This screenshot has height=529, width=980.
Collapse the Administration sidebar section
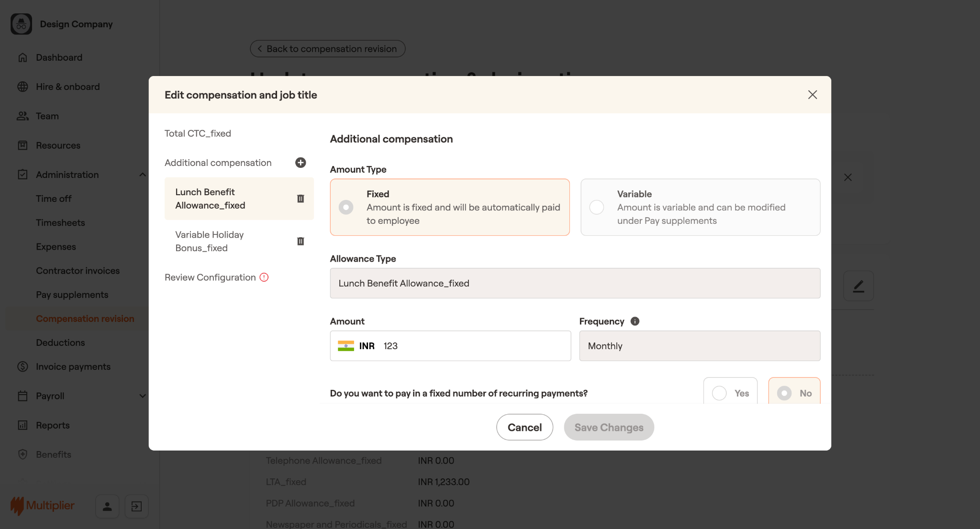coord(142,175)
